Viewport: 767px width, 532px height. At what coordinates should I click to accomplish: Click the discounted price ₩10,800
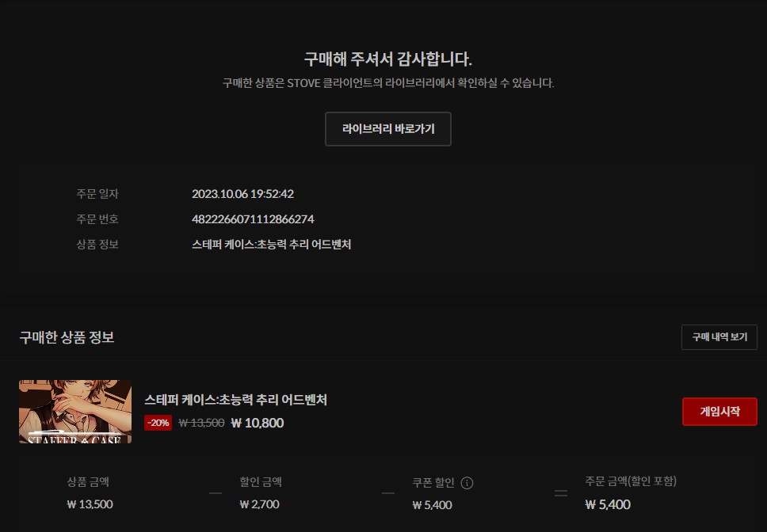257,423
